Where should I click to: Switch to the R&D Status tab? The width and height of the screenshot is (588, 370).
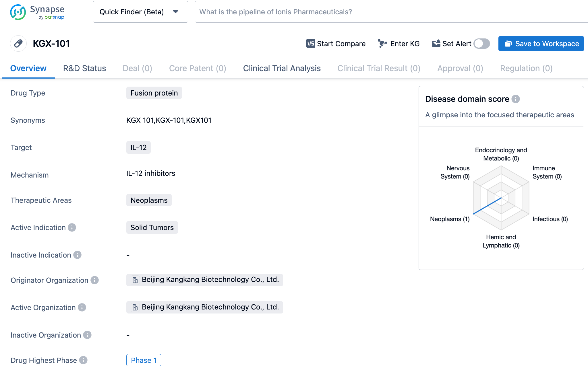[84, 68]
